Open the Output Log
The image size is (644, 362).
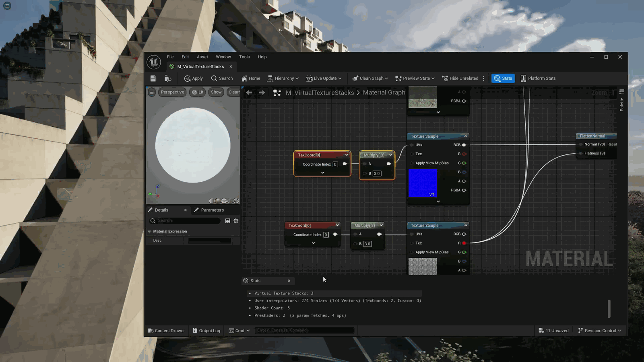pos(206,331)
